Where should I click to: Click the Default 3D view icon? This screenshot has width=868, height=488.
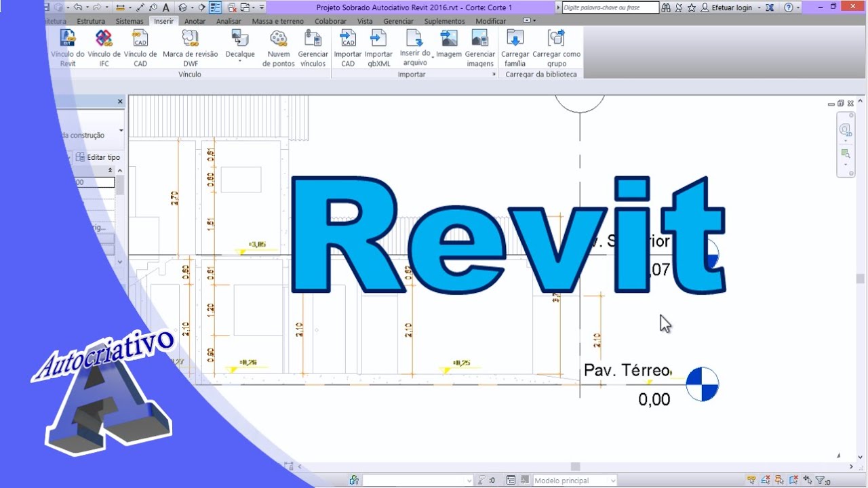click(182, 7)
